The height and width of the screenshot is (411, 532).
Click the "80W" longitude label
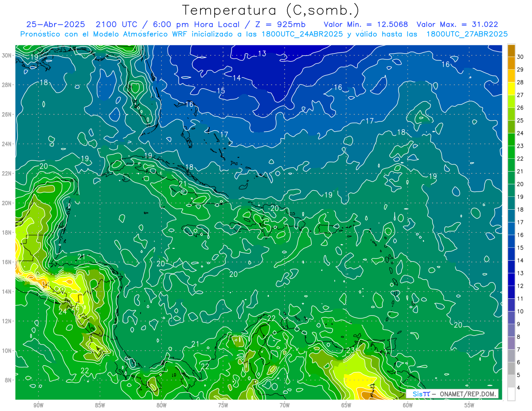[x=161, y=405]
